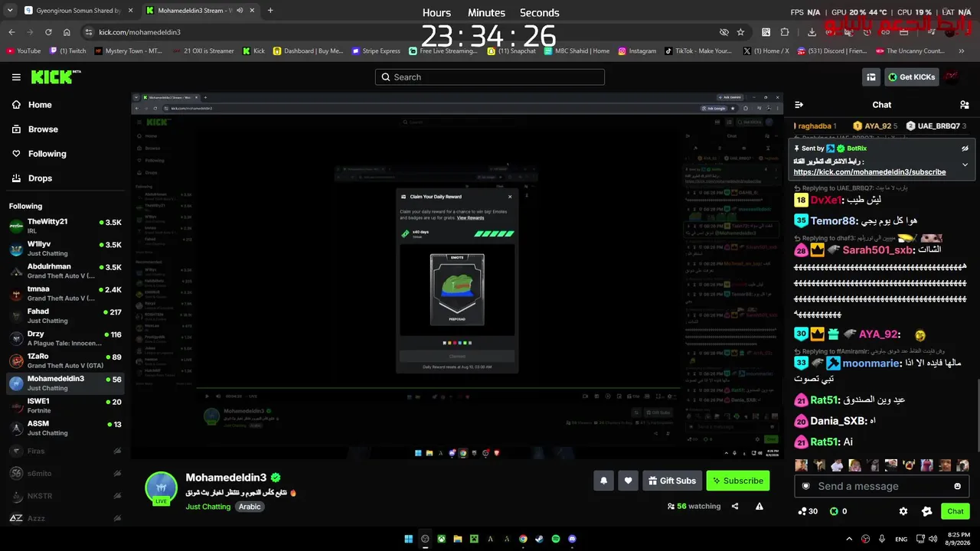Follow the channel with the heart button

click(628, 481)
